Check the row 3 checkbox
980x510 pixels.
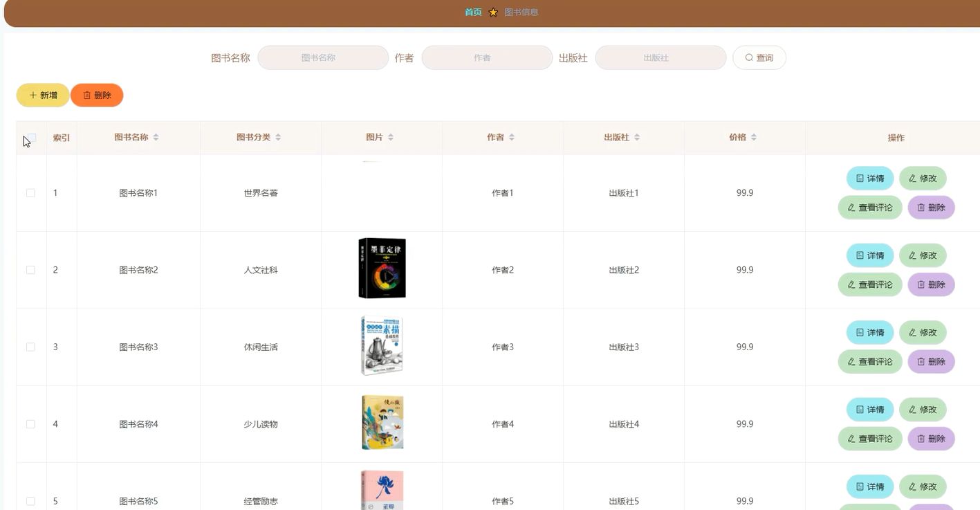point(30,347)
